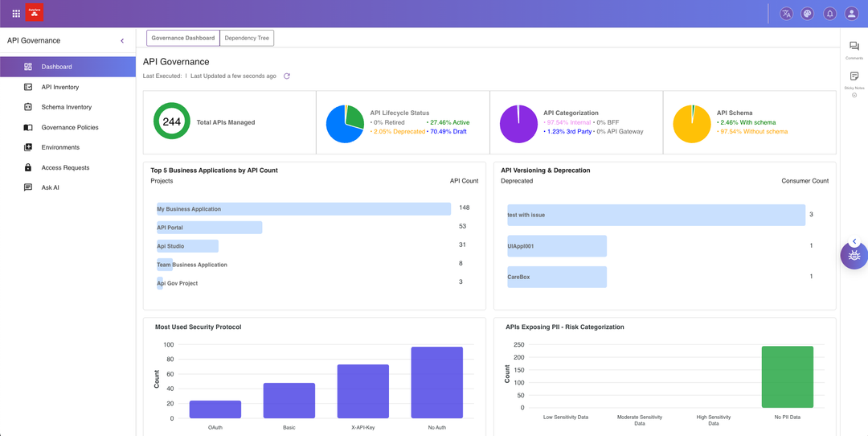Screen dimensions: 868x436
Task: Go to API Inventory in sidebar
Action: 60,87
